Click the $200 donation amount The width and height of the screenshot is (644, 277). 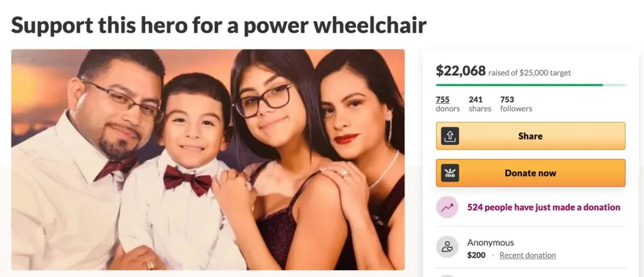pos(476,255)
